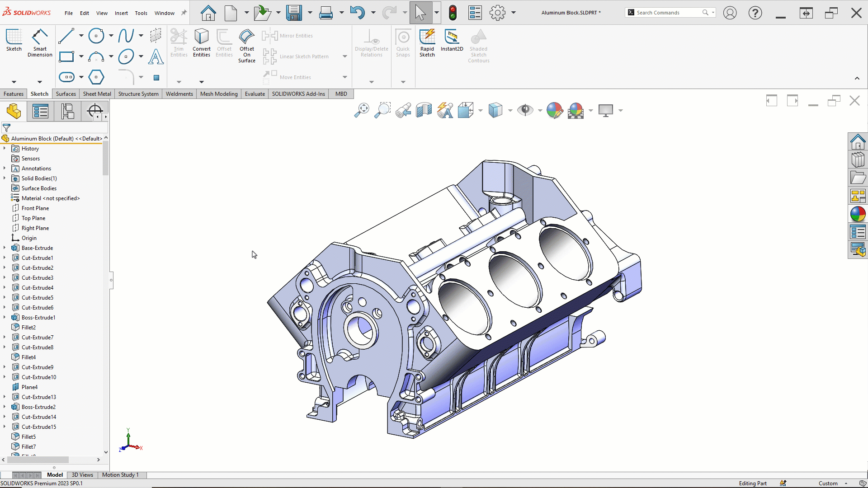
Task: Activate the Offset On Surface tool
Action: [247, 45]
